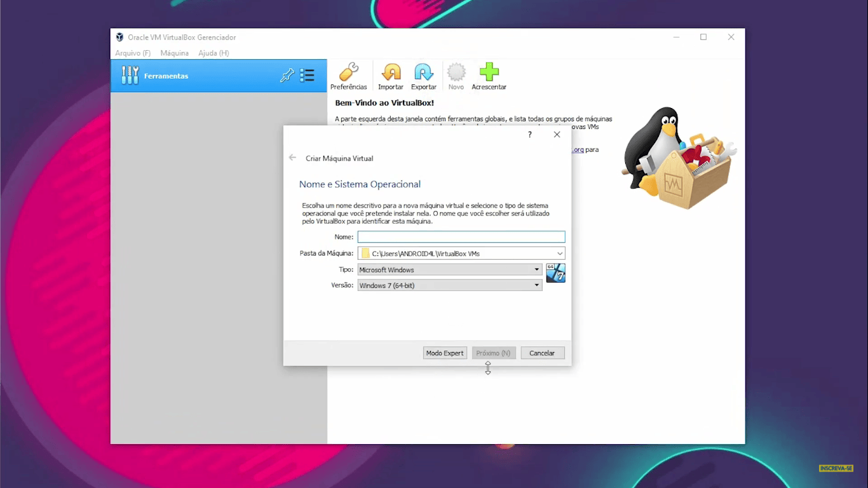868x488 pixels.
Task: Click the Cancelar button
Action: coord(543,353)
